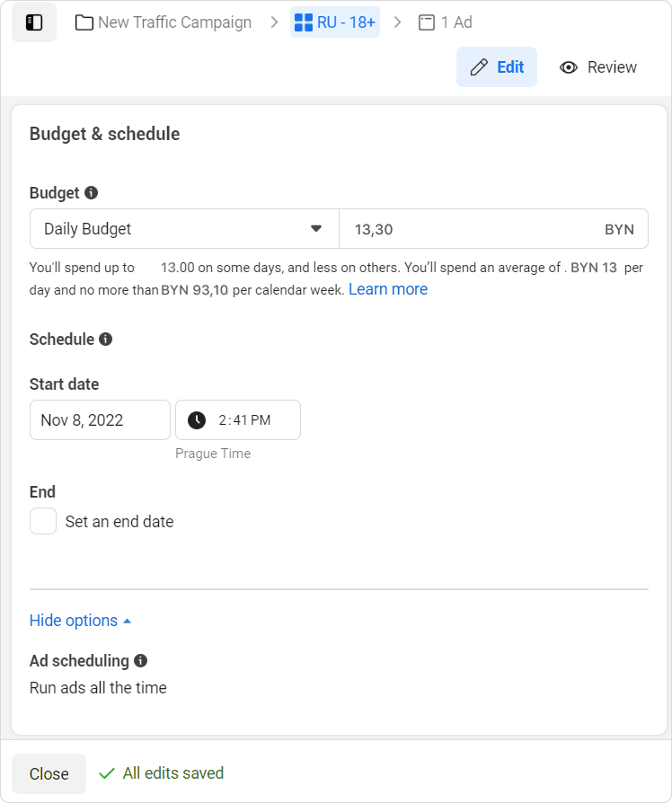Click the clock icon in start time

click(197, 419)
